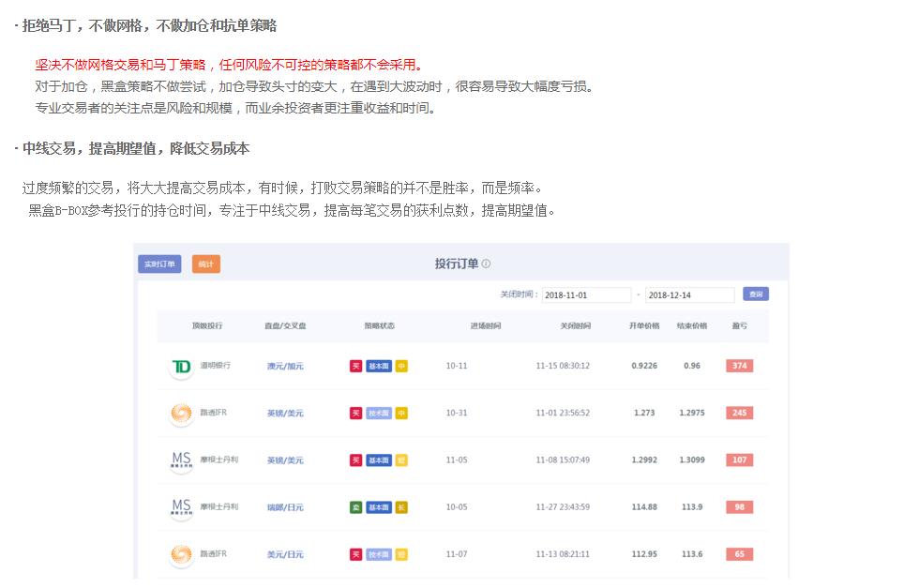Click the 盈亏 column header
Screen dimensions: 904x588
pos(739,325)
